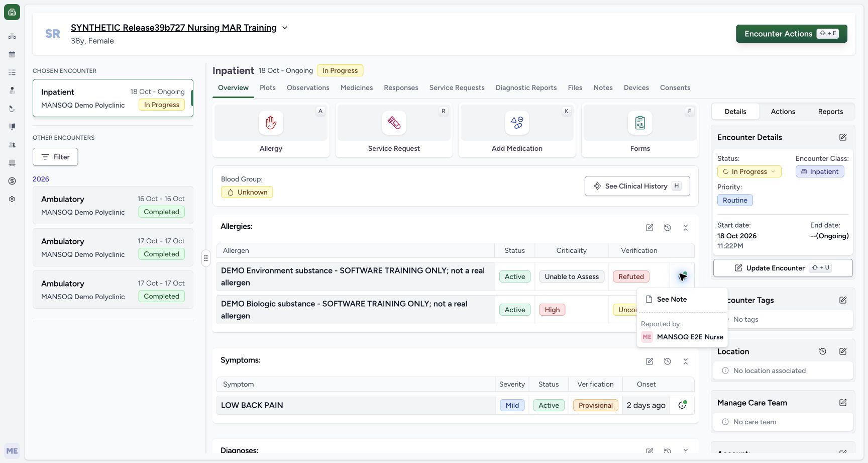This screenshot has height=463, width=868.
Task: Collapse the Allergies section
Action: pyautogui.click(x=686, y=228)
